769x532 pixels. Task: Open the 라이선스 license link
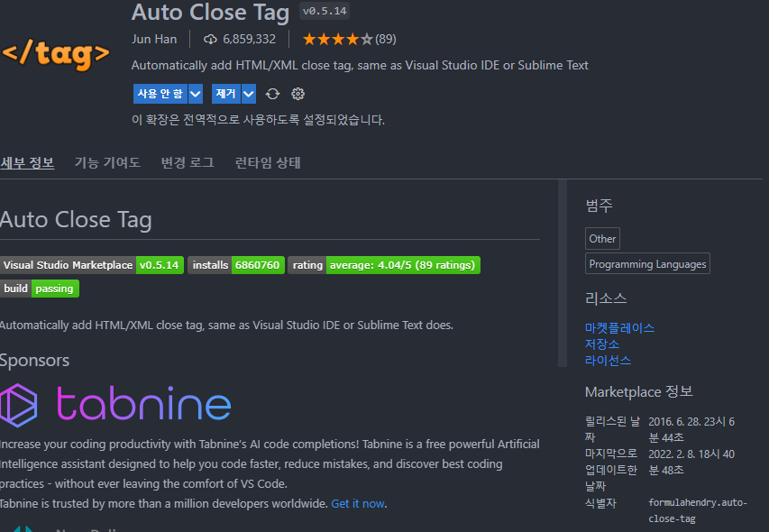coord(609,361)
